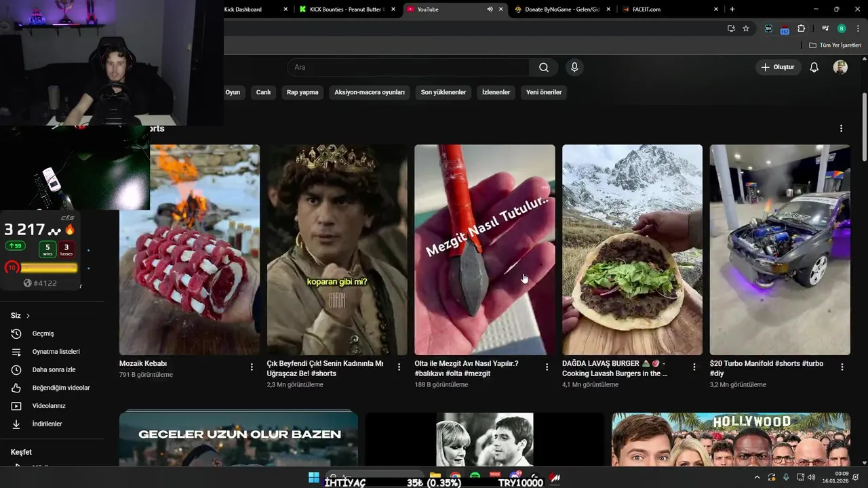868x488 pixels.
Task: Open the HOLLYWOOD video thumbnail
Action: pyautogui.click(x=731, y=439)
